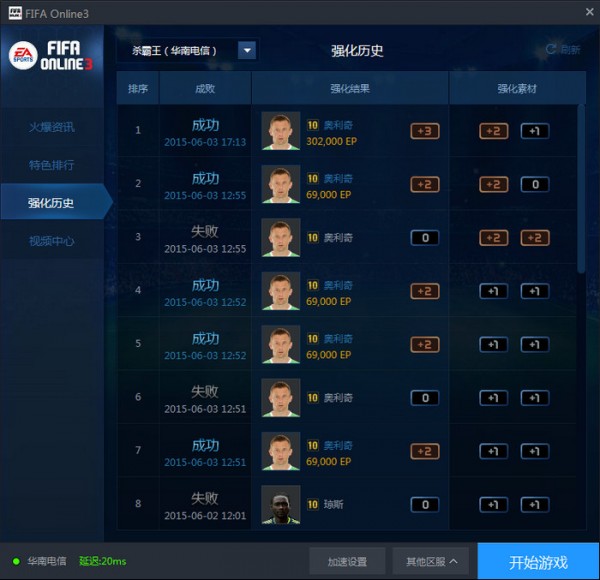Viewport: 600px width, 580px height.
Task: Click the EA Sports FIFA Online 3 logo
Action: point(51,56)
